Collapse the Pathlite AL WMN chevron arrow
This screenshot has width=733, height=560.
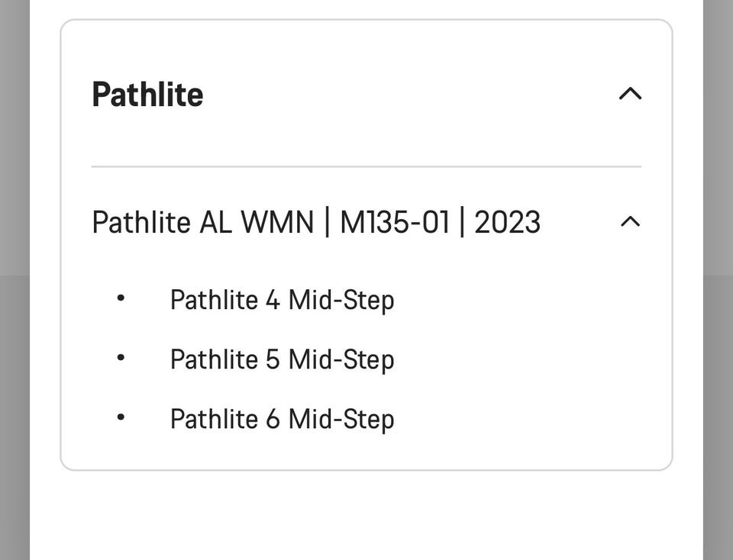pyautogui.click(x=630, y=222)
